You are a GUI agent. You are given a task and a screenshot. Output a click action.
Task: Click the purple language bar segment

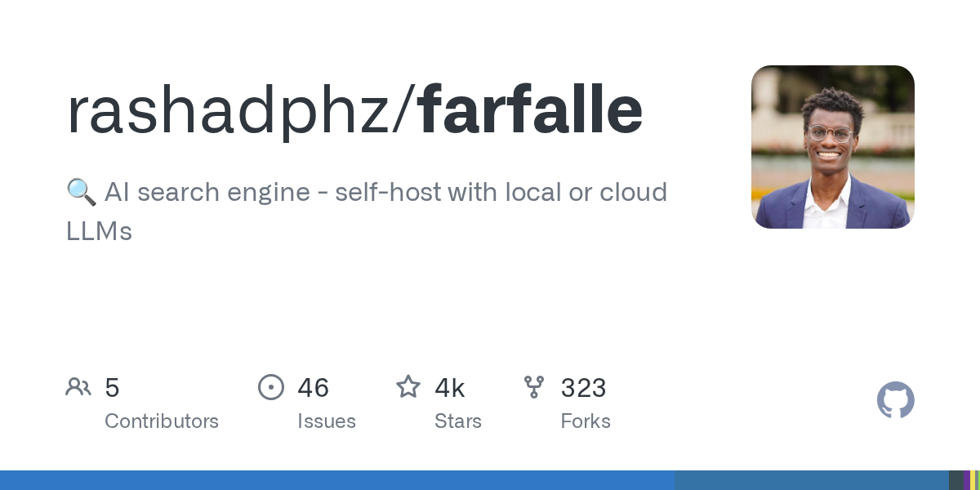tap(967, 480)
